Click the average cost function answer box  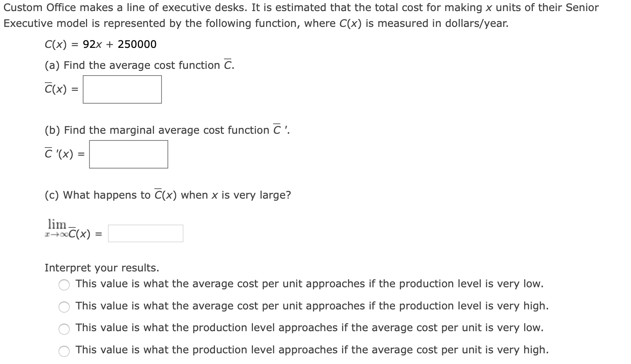(122, 89)
